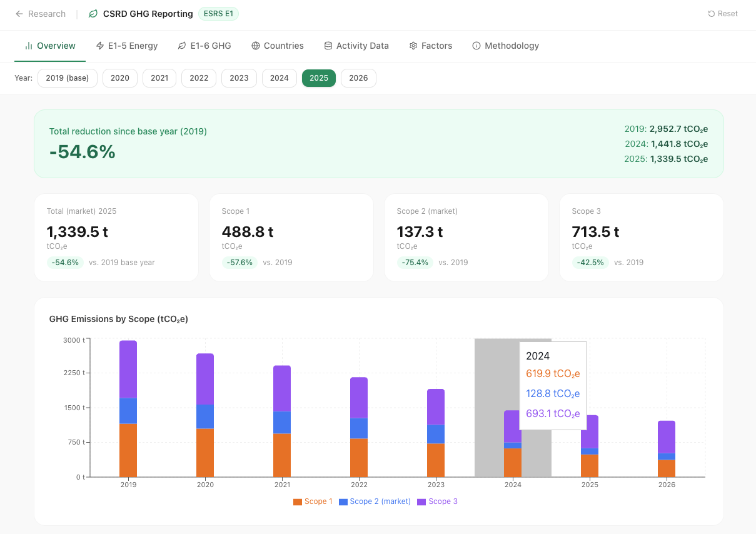Click the Total reduction since base year label
The height and width of the screenshot is (534, 756).
pos(128,131)
